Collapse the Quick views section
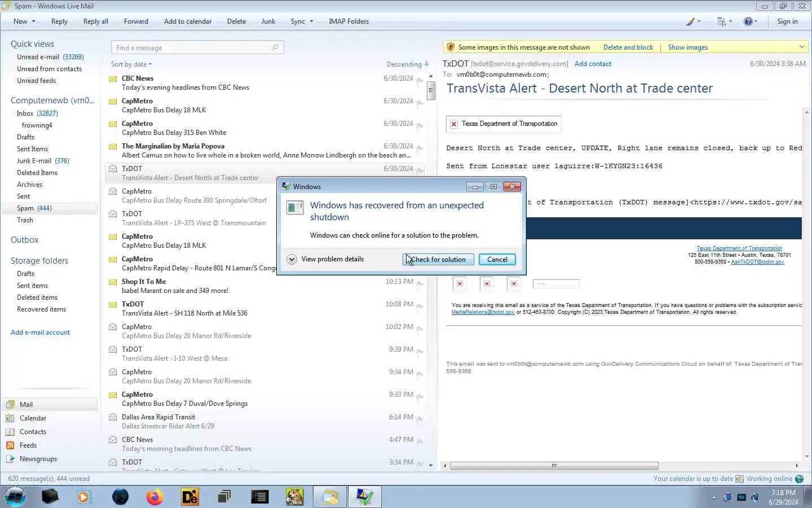This screenshot has width=812, height=508. click(32, 44)
